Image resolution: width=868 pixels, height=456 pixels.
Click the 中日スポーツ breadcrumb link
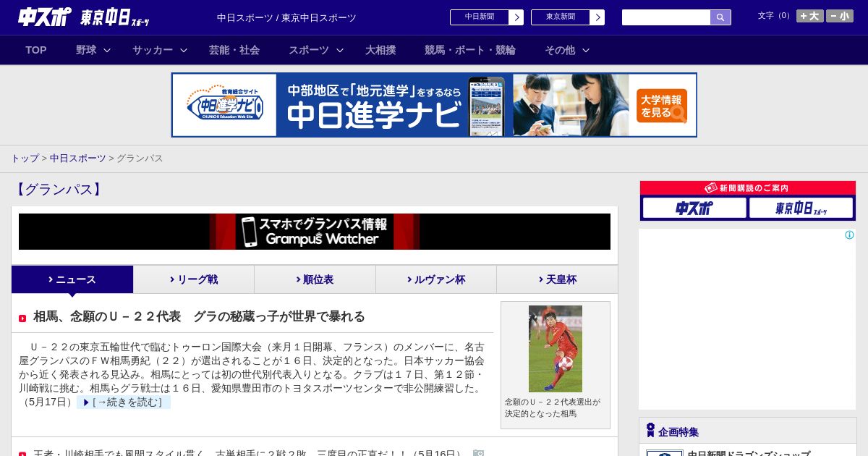pos(77,158)
